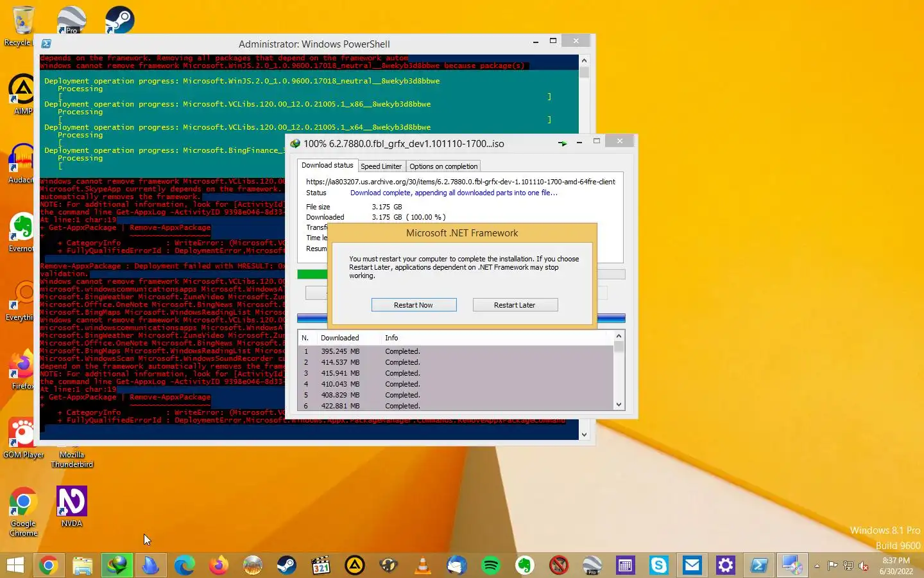924x578 pixels.
Task: Open Mozilla Thunderbird desktop shortcut
Action: click(72, 457)
